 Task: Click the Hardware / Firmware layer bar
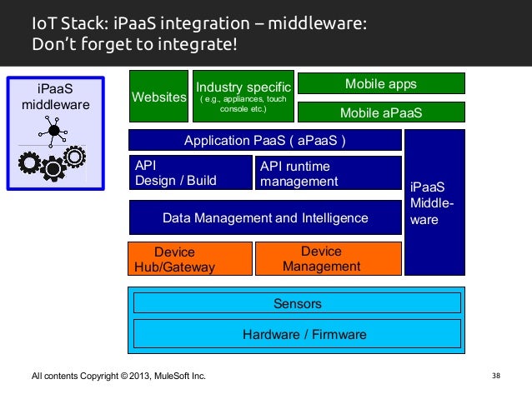297,334
